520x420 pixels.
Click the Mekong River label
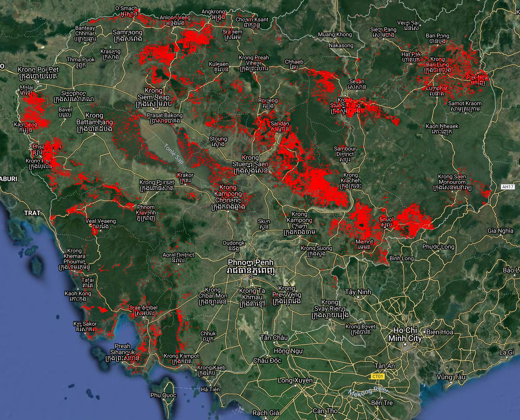[x=368, y=392]
